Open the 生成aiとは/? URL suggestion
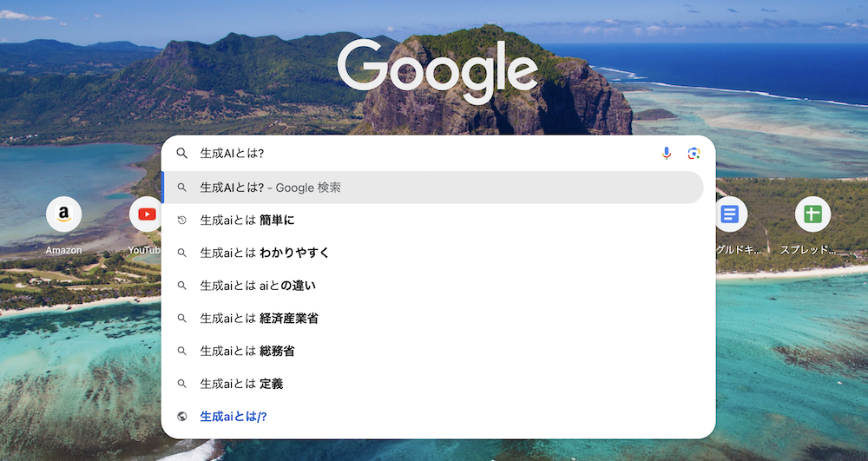This screenshot has height=461, width=868. click(x=433, y=417)
